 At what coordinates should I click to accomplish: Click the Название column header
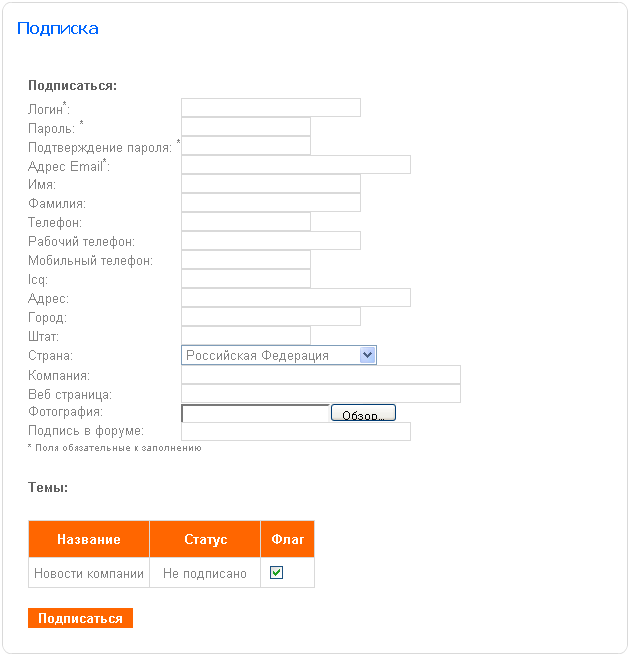pos(89,539)
